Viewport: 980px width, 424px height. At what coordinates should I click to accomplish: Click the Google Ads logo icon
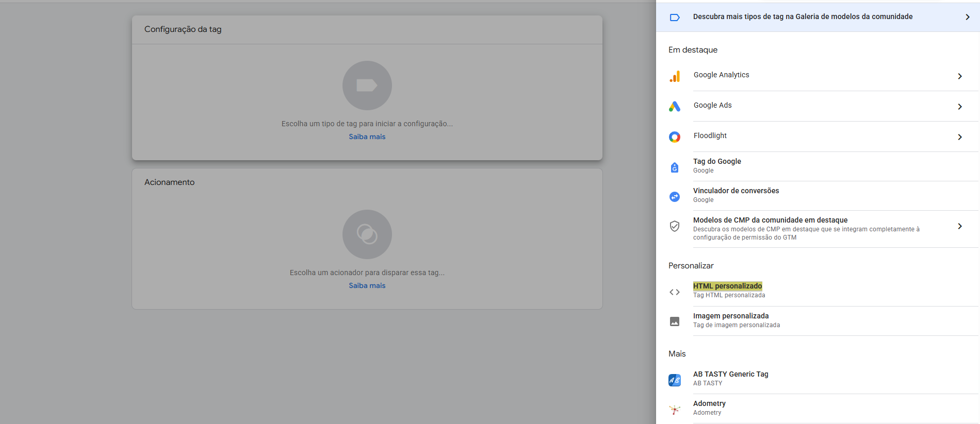pos(675,107)
